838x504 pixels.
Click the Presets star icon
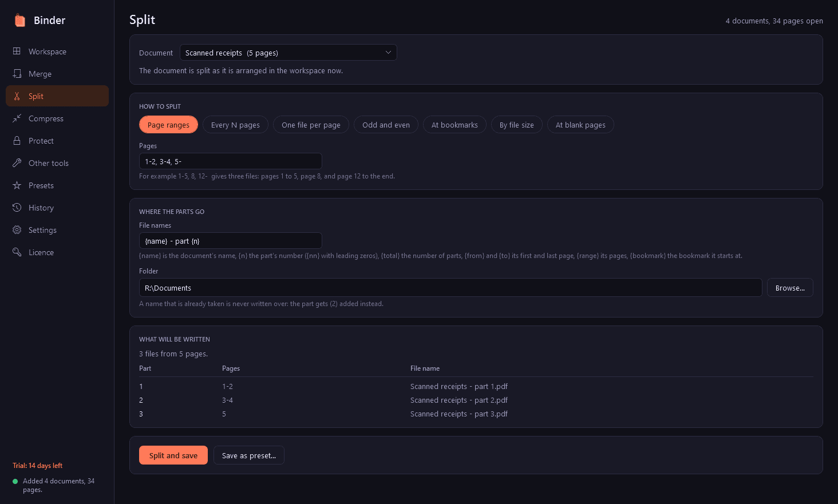click(x=17, y=185)
